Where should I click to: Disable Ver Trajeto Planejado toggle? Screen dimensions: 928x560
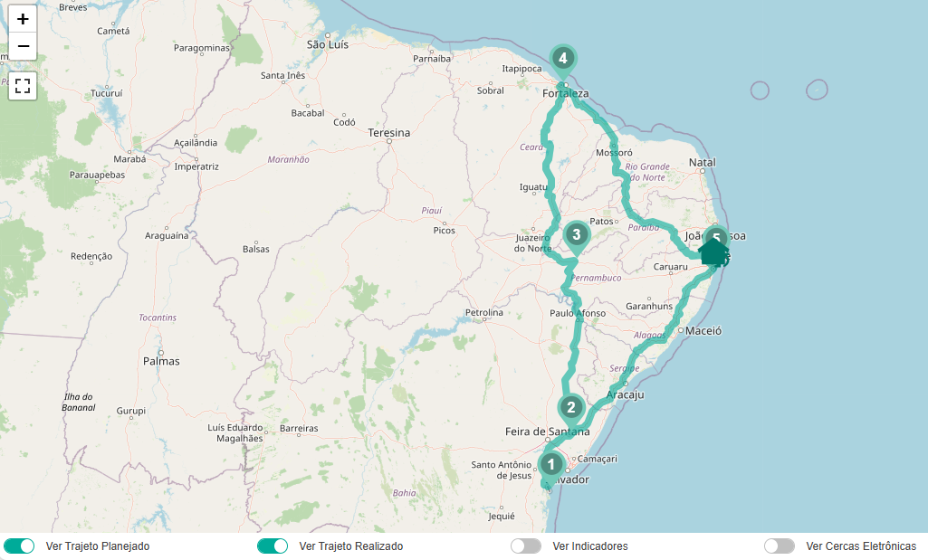click(x=19, y=546)
